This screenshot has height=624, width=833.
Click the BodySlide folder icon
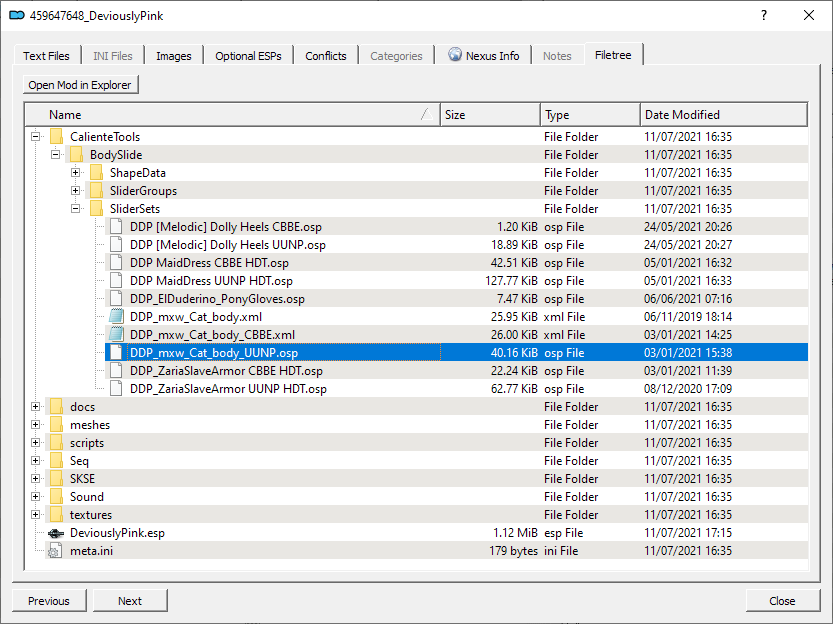point(76,155)
